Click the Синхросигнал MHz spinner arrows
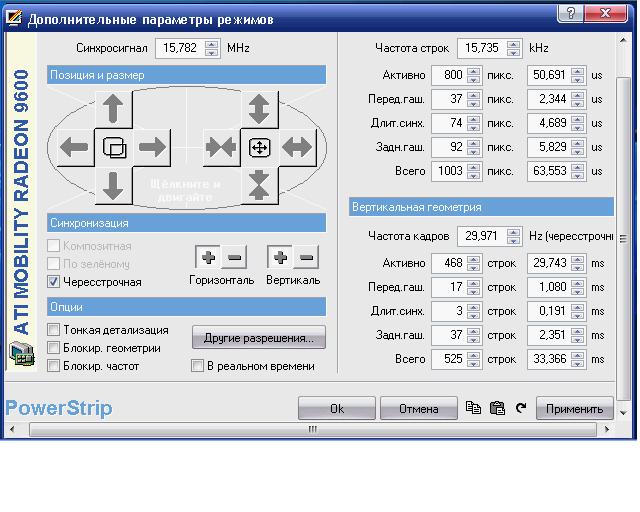The height and width of the screenshot is (512, 640). coord(210,48)
